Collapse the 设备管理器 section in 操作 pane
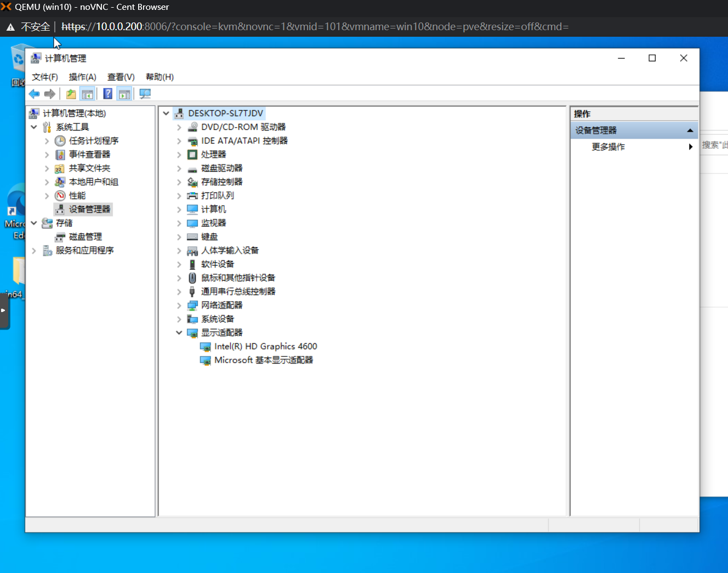The height and width of the screenshot is (573, 728). pyautogui.click(x=690, y=131)
